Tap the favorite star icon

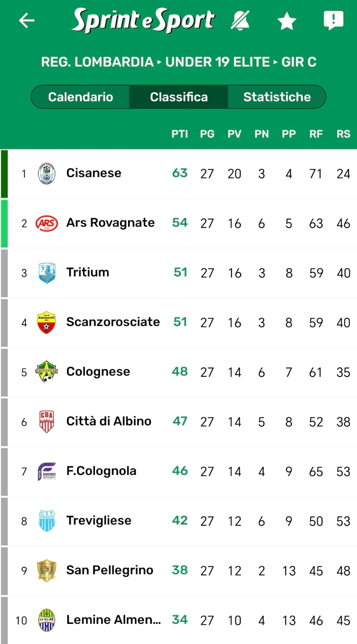(286, 21)
